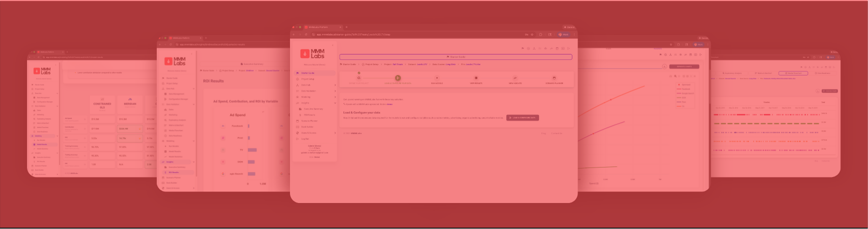Screen dimensions: 868x229
Task: Expand the Data Validation section in the front sidebar
Action: pos(335,91)
